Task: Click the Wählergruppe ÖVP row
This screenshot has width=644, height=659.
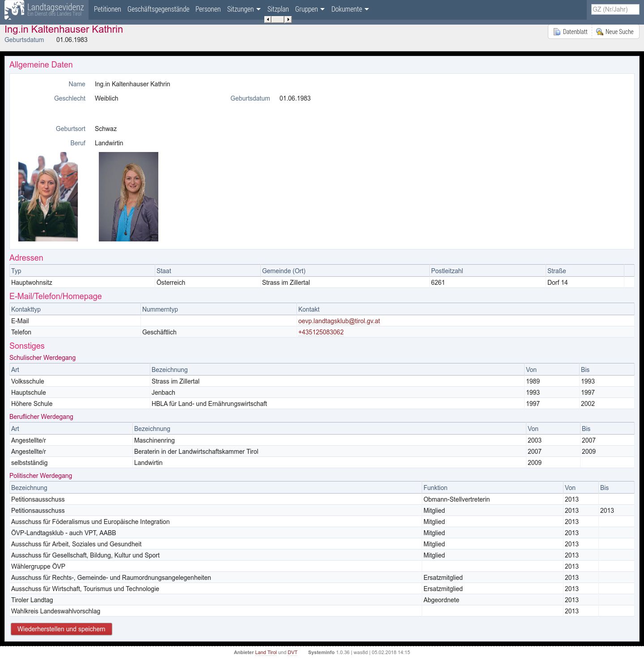Action: point(322,566)
